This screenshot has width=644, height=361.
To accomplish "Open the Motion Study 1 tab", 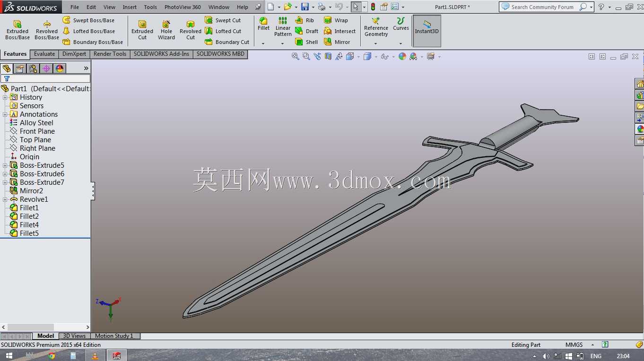I will pos(114,336).
